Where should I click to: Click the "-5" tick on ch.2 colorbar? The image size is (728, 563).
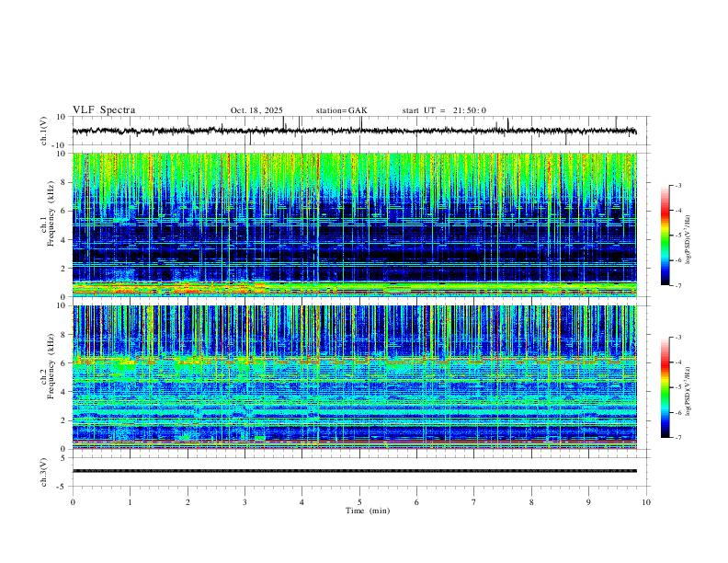tap(677, 387)
